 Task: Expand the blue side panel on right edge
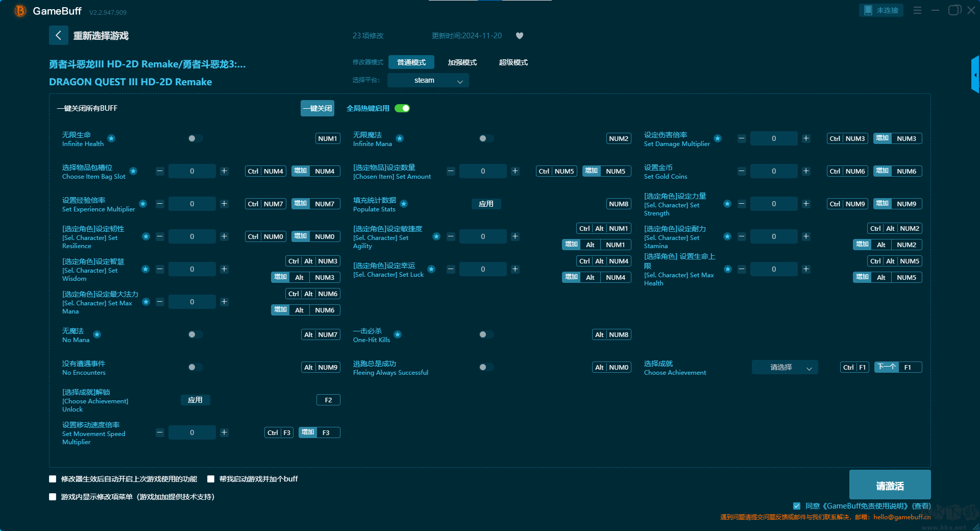(975, 75)
